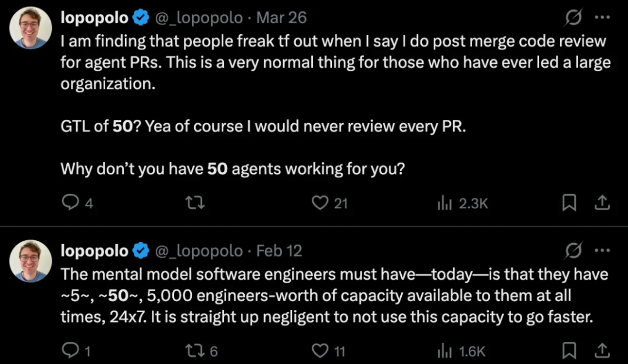628x364 pixels.
Task: Reply to the Feb 12 post
Action: pyautogui.click(x=70, y=351)
